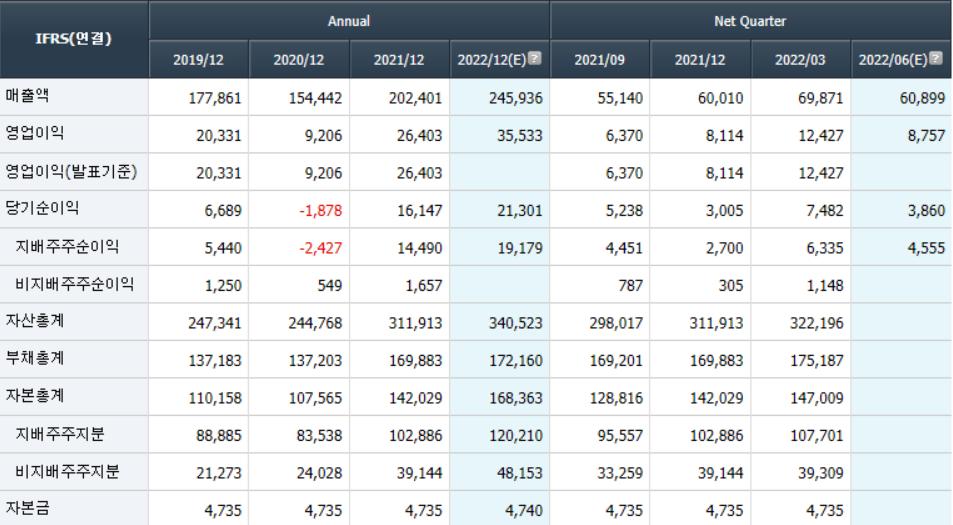The width and height of the screenshot is (953, 525).
Task: Click the 177,861 revenue value
Action: pyautogui.click(x=215, y=98)
